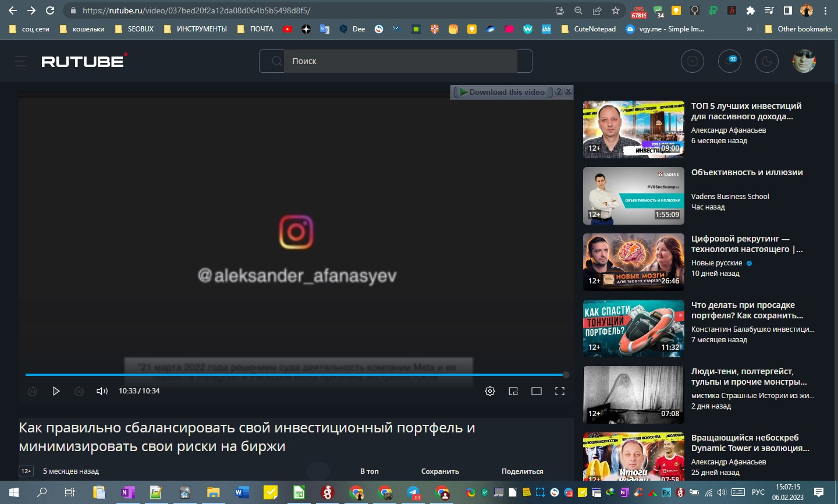Image resolution: width=838 pixels, height=504 pixels.
Task: Mute the video volume
Action: coord(102,391)
